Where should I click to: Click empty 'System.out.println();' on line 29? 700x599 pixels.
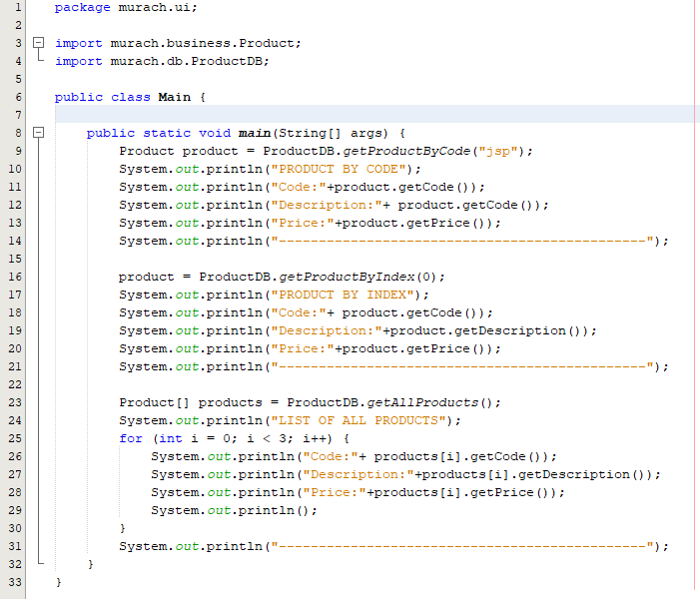tap(234, 510)
